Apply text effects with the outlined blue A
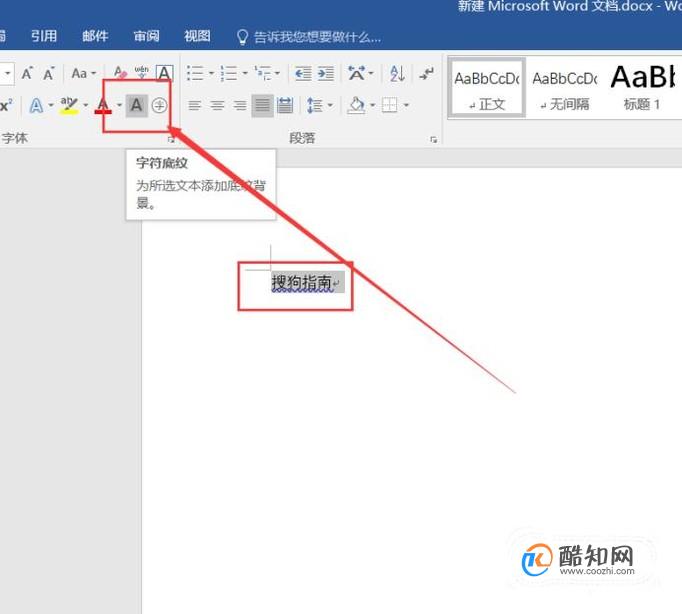The width and height of the screenshot is (682, 614). (x=36, y=106)
